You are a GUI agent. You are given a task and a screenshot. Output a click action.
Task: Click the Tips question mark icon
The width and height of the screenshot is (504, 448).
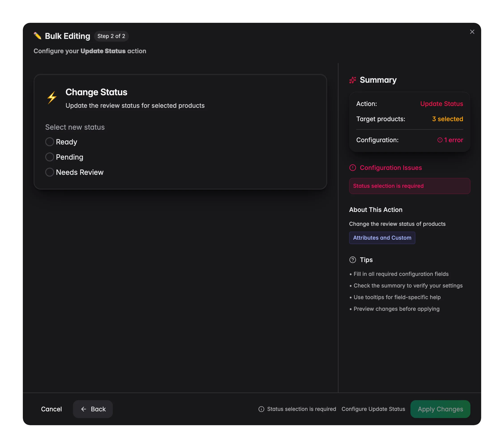coord(353,260)
